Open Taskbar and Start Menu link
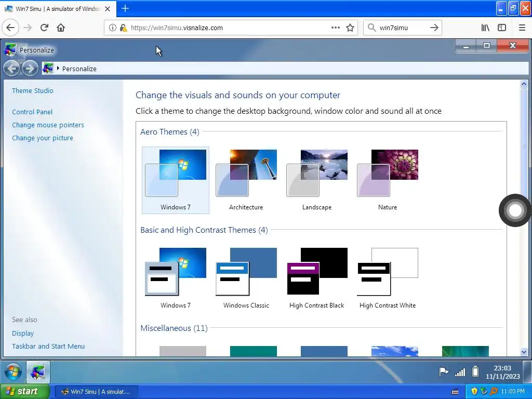 48,346
